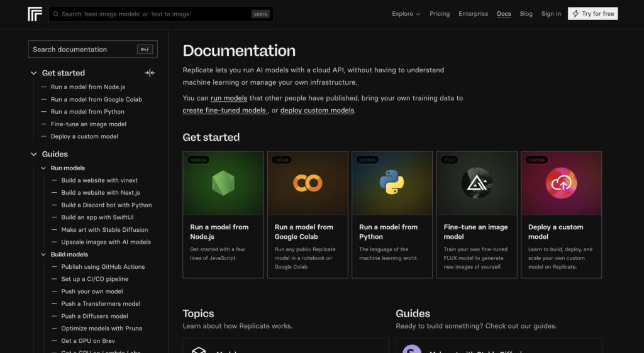Screen dimensions: 644x353
Task: Focus the Search documentation field
Action: coord(93,49)
